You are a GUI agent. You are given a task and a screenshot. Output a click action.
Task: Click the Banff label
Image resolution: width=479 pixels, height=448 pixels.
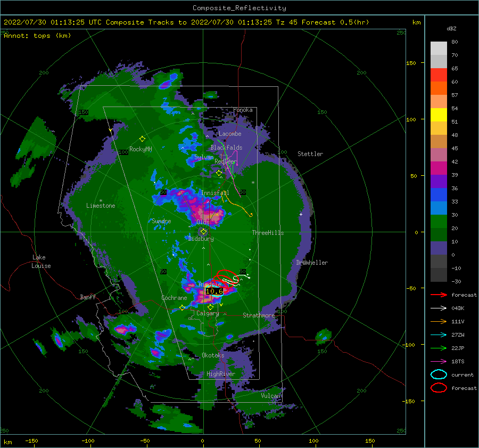(x=88, y=297)
